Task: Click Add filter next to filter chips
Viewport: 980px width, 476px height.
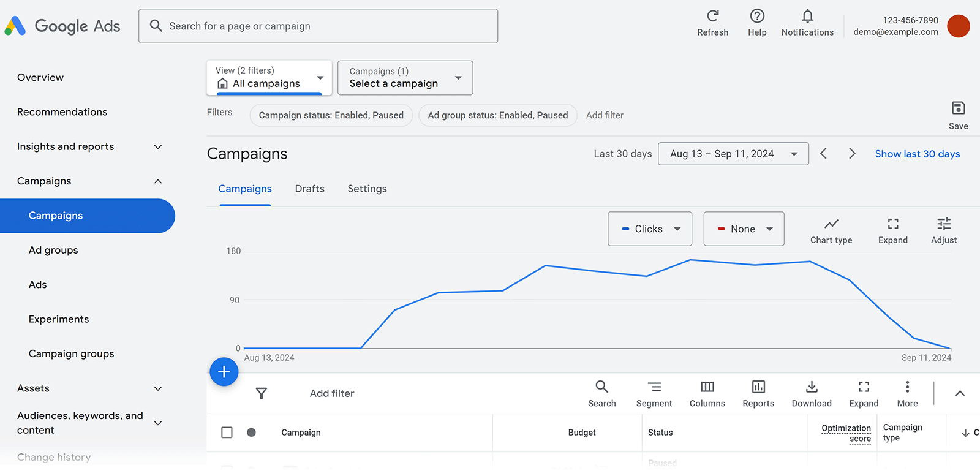Action: (605, 115)
